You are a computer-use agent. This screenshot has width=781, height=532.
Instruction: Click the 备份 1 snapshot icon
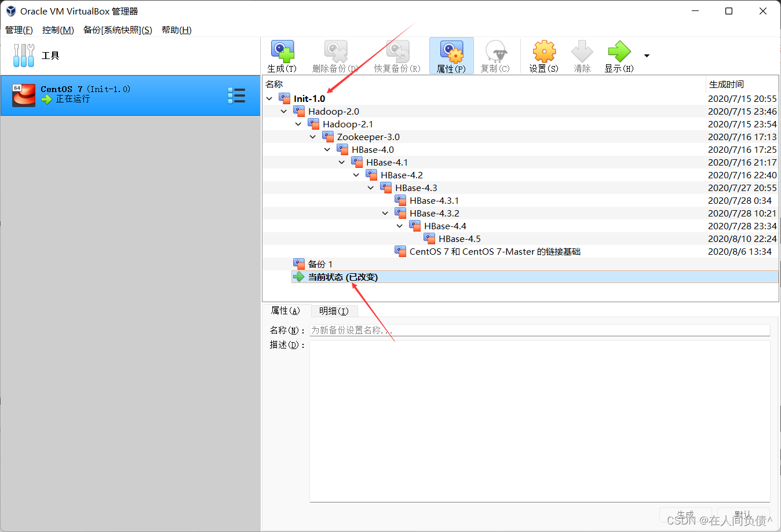coord(299,264)
